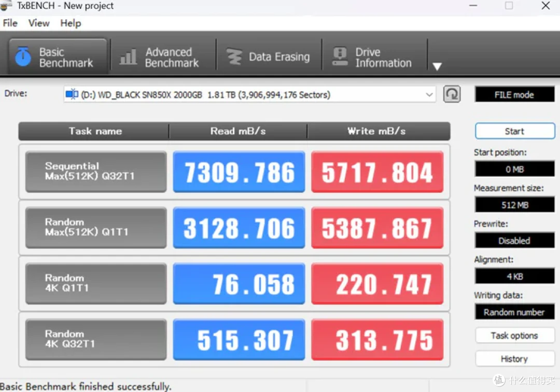This screenshot has width=560, height=392.
Task: Click the FILE mode button
Action: (x=514, y=94)
